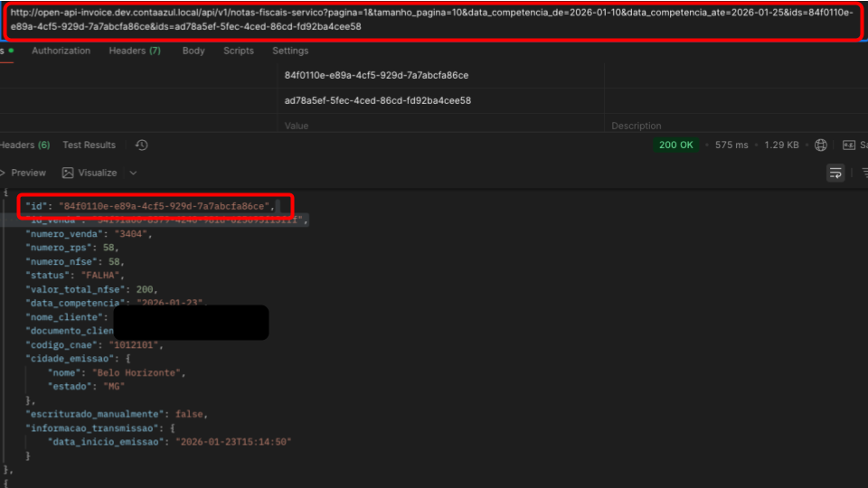
Task: Toggle word wrap for response body
Action: coord(835,174)
